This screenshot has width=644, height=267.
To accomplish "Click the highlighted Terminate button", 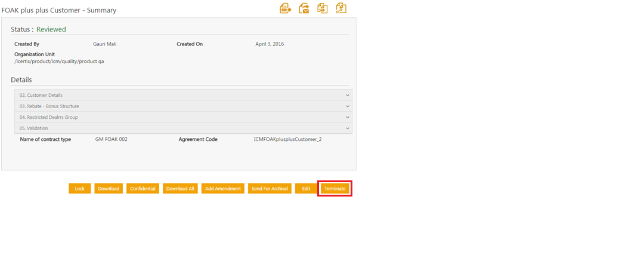I will click(x=335, y=189).
